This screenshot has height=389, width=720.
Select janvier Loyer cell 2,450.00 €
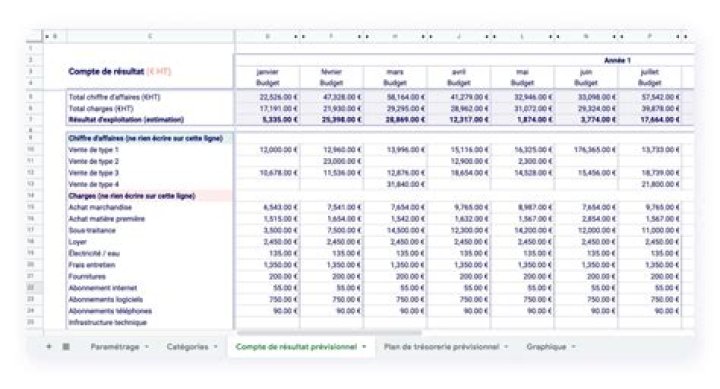267,242
